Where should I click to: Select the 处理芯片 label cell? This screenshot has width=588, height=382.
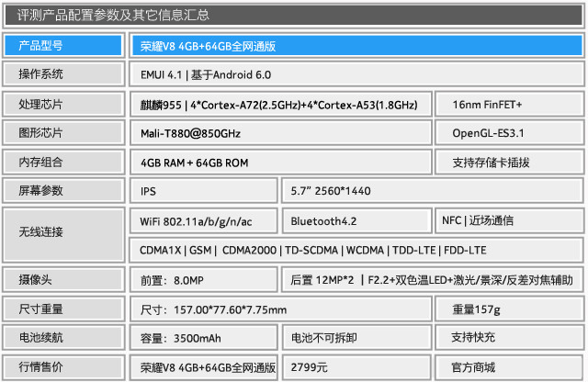(x=63, y=104)
